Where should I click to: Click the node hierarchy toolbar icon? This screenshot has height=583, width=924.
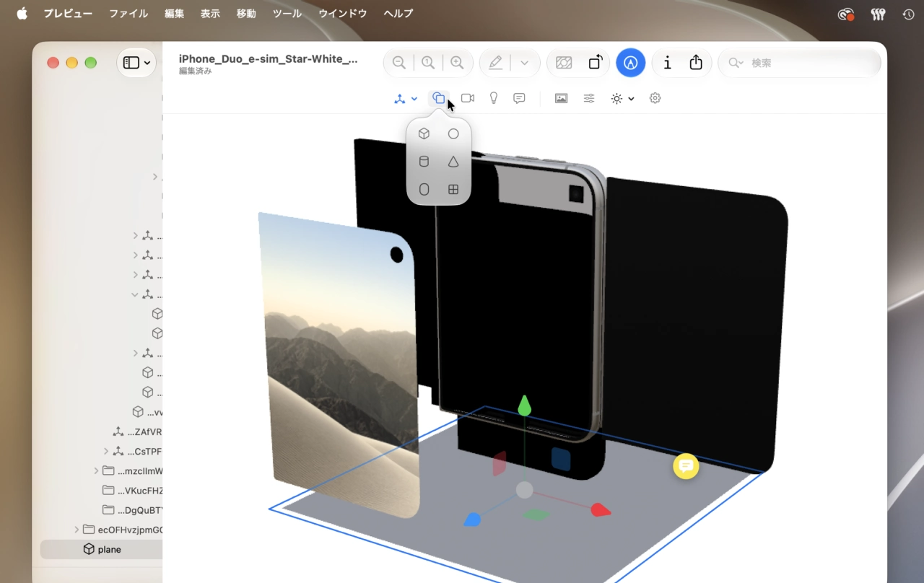click(400, 99)
